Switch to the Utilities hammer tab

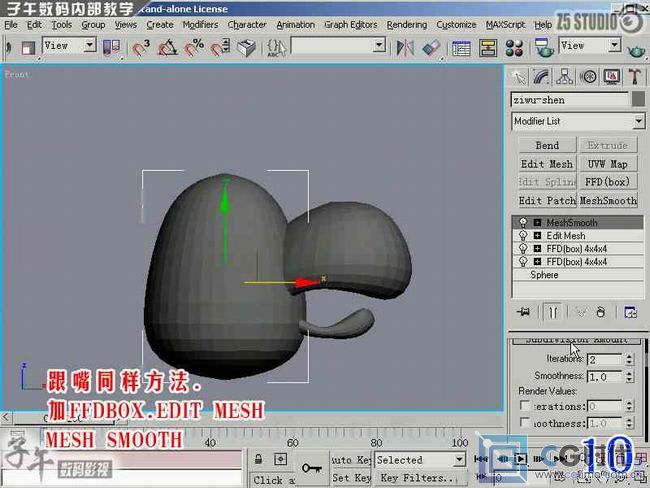[635, 77]
